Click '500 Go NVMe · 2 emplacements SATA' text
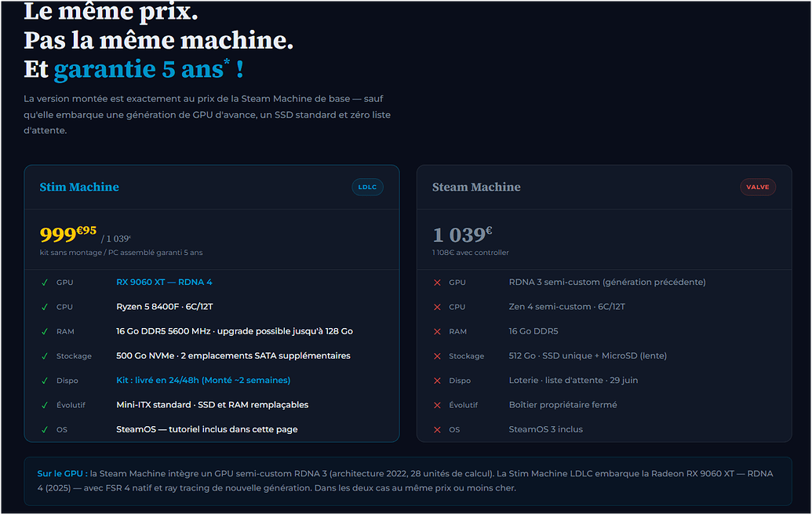Viewport: 812px width, 514px height. (233, 355)
